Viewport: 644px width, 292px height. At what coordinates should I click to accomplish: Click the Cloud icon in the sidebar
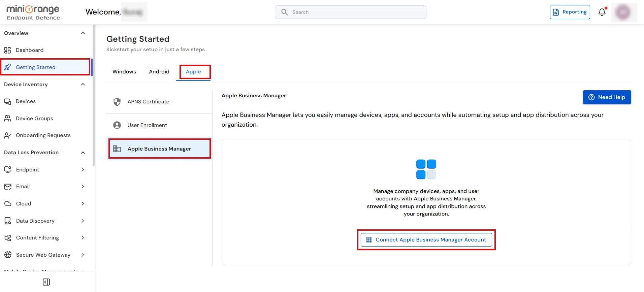[x=8, y=204]
